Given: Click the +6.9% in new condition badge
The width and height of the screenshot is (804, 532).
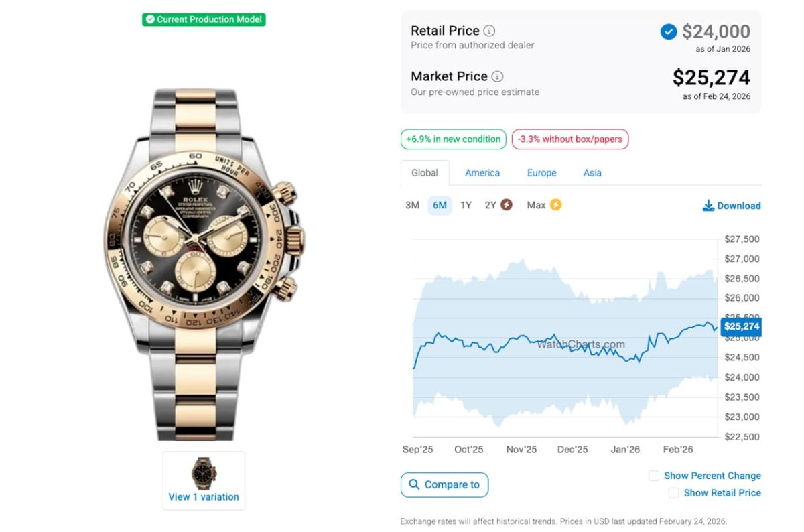Looking at the screenshot, I should [454, 139].
